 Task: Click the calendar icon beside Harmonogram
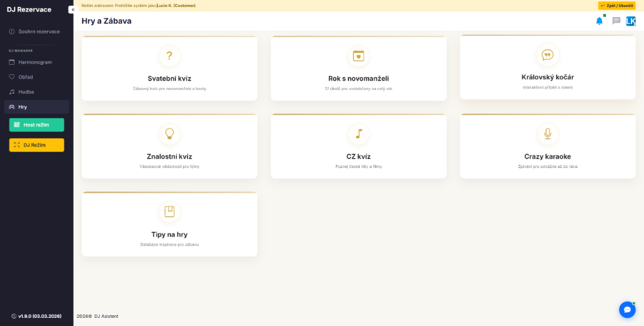coord(11,62)
